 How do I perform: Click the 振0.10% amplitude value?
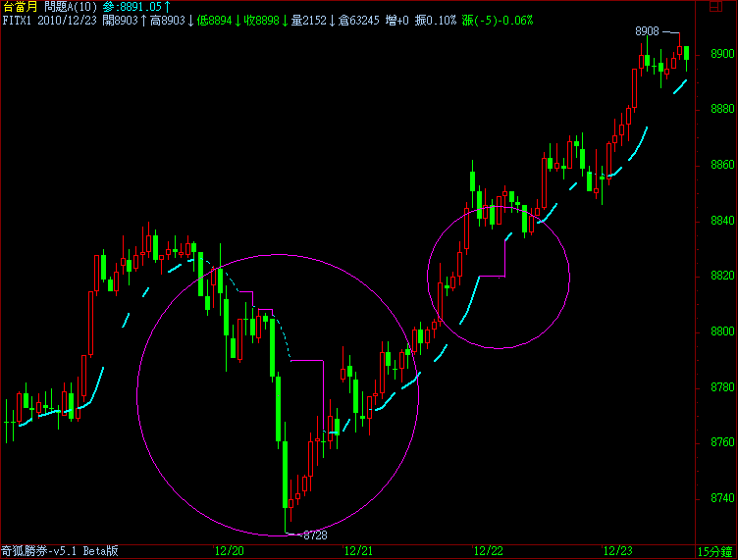(x=436, y=21)
